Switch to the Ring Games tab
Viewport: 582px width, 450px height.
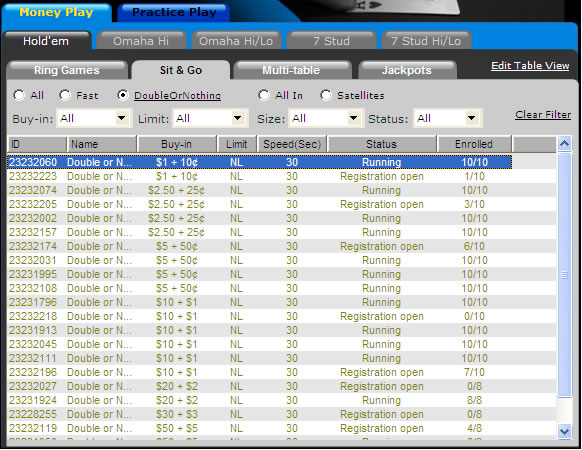(67, 70)
